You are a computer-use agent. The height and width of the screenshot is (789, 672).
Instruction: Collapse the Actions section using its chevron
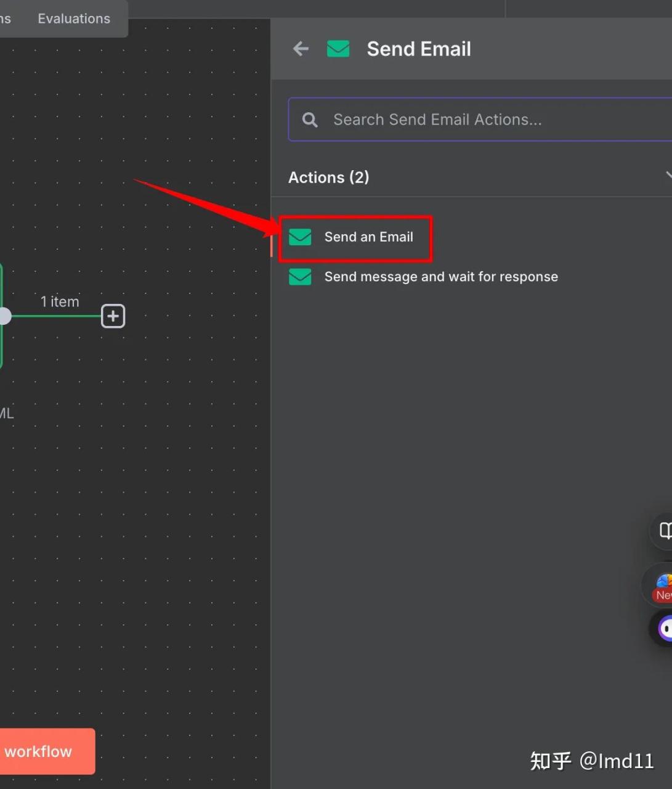pos(668,176)
